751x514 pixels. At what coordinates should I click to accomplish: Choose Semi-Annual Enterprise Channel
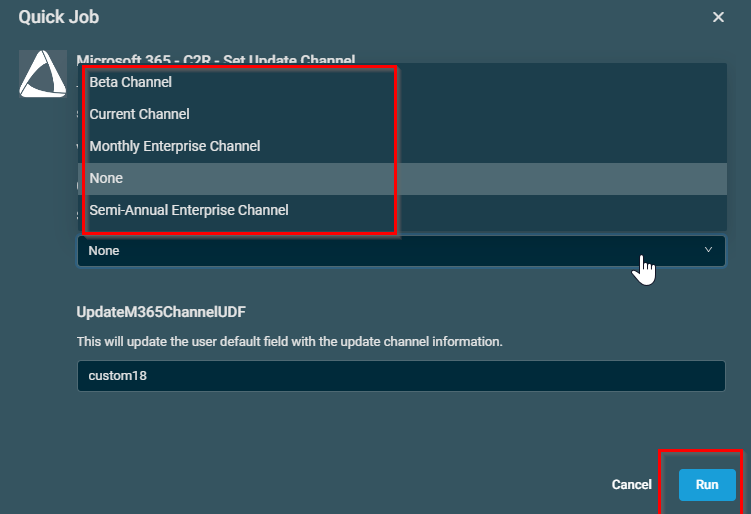click(x=189, y=210)
